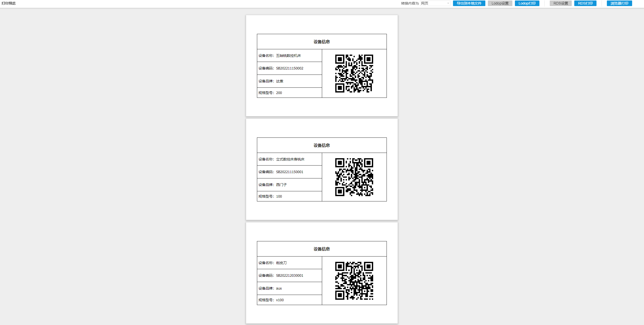Viewport: 644px width, 325px height.
Task: Click 设备编码：SB202211150002 cell
Action: (290, 68)
